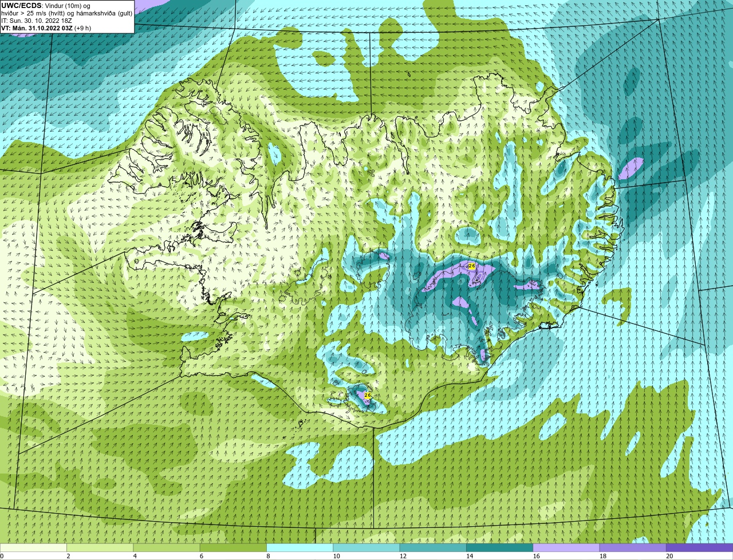This screenshot has width=733, height=560.
Task: Click the legend scale value "14"
Action: pyautogui.click(x=469, y=556)
